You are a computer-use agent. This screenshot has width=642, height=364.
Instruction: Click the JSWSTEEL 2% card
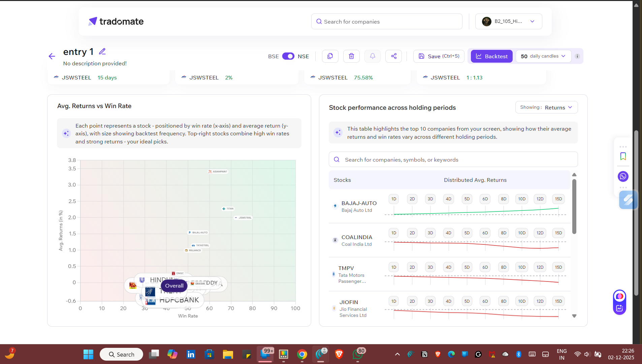(237, 78)
